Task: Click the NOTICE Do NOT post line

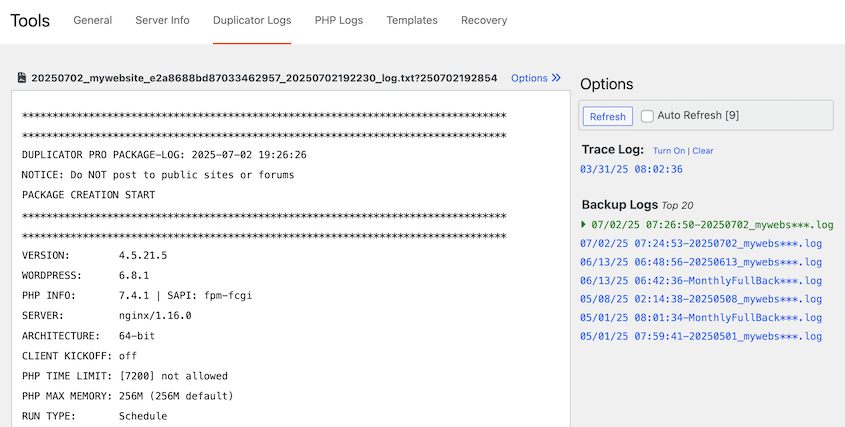Action: pyautogui.click(x=158, y=175)
